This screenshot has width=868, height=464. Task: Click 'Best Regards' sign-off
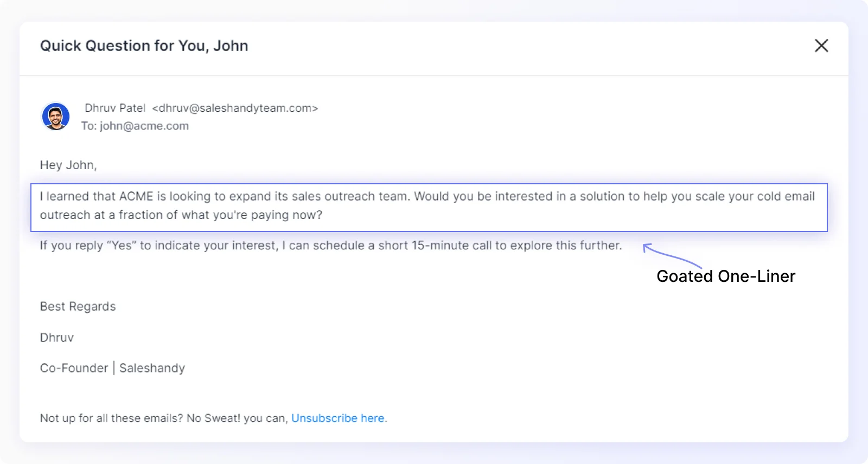pos(78,307)
